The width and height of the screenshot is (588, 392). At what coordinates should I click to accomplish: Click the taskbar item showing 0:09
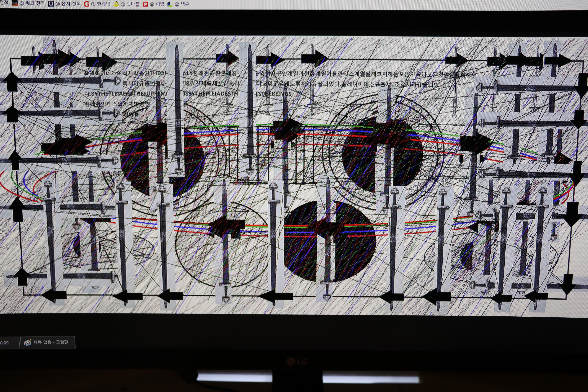8,343
